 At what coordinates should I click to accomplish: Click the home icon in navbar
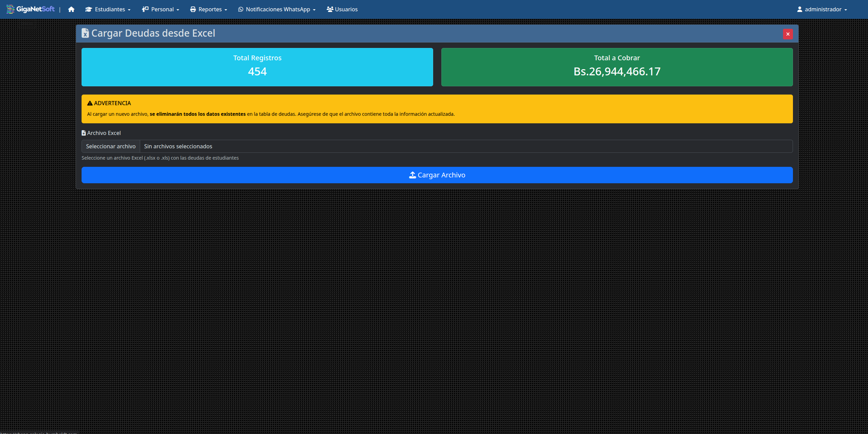71,9
